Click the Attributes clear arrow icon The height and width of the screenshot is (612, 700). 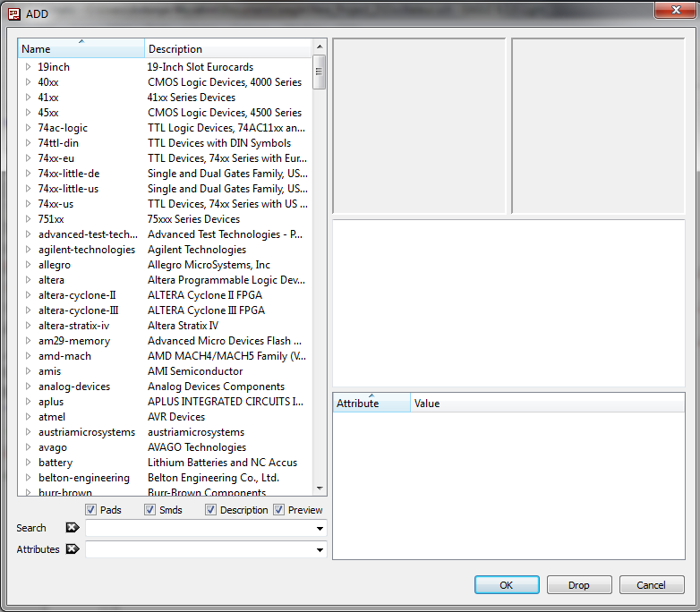(x=73, y=549)
